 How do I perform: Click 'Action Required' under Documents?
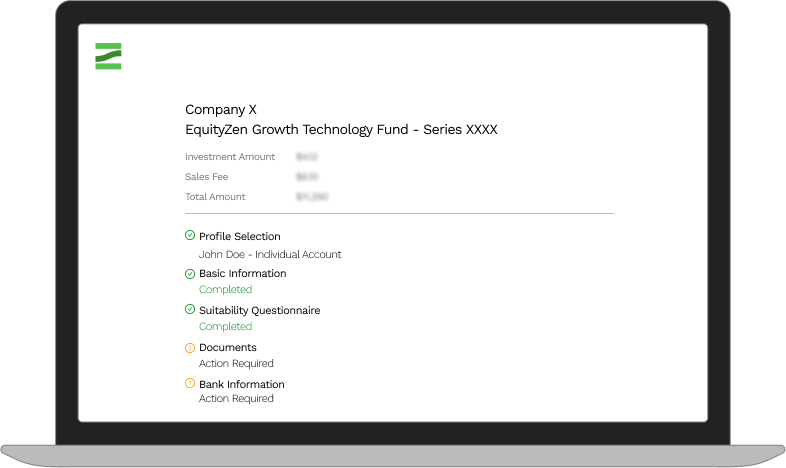click(x=236, y=363)
